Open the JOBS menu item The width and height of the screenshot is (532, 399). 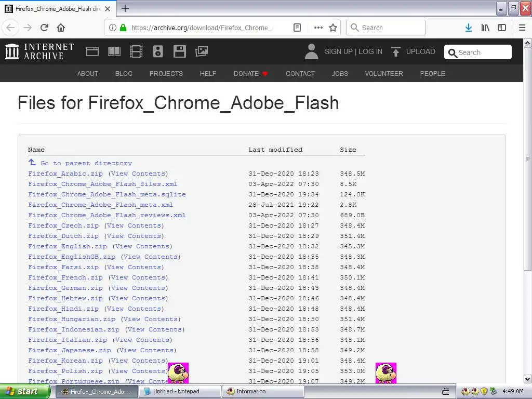coord(340,74)
